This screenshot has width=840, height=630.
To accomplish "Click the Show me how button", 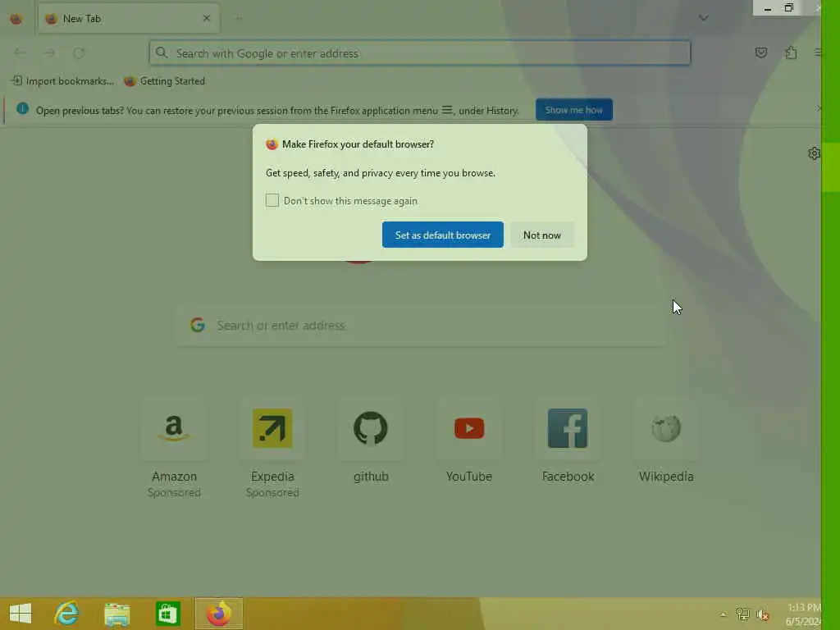I will 573,110.
